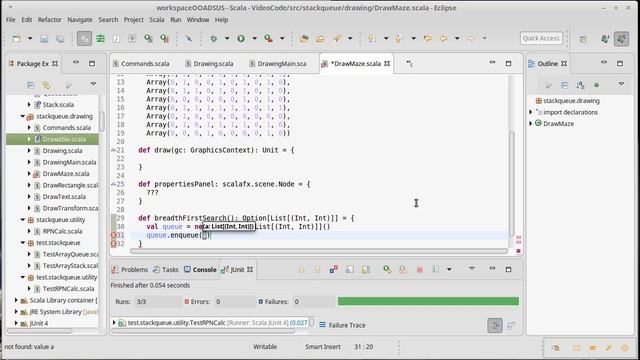640x360 pixels.
Task: Click Rerun Failed Tests First icon in JUnit
Action: pyautogui.click(x=403, y=269)
